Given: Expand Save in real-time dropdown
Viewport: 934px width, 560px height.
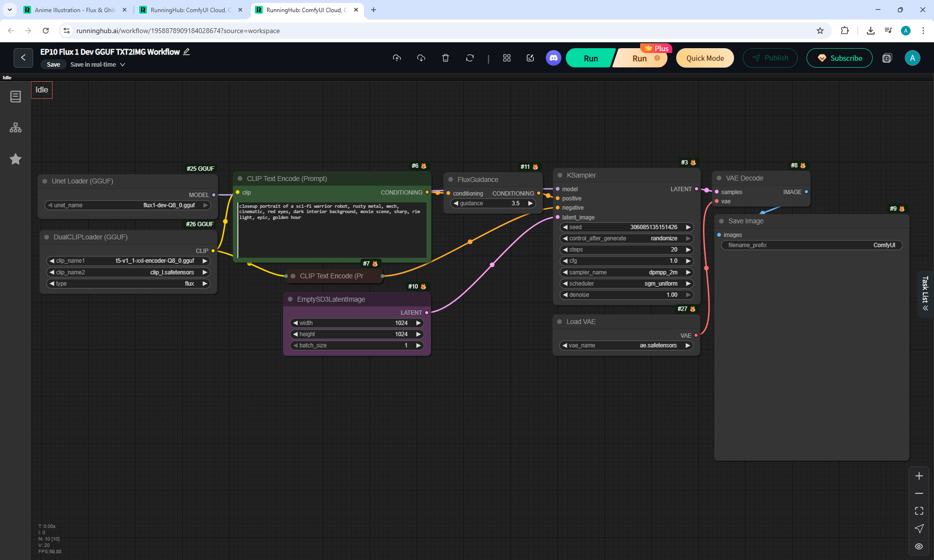Looking at the screenshot, I should tap(123, 65).
